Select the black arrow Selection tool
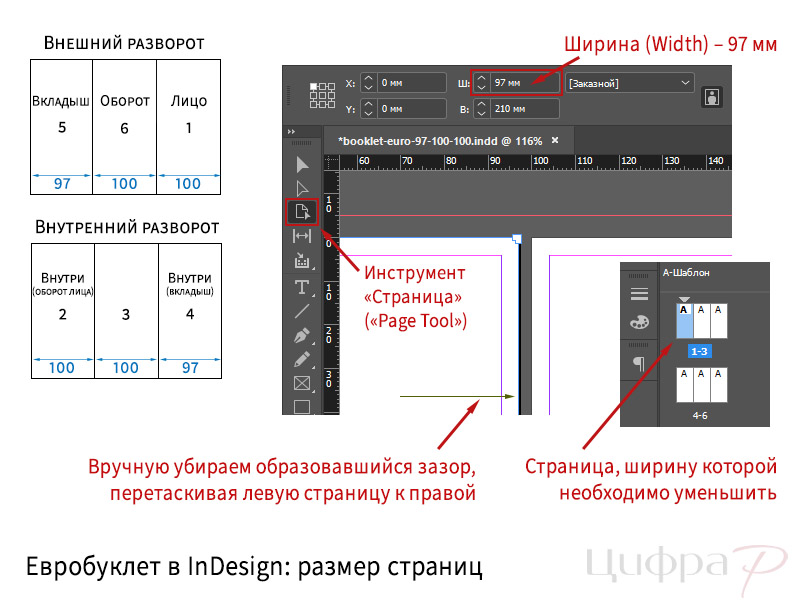 tap(302, 164)
